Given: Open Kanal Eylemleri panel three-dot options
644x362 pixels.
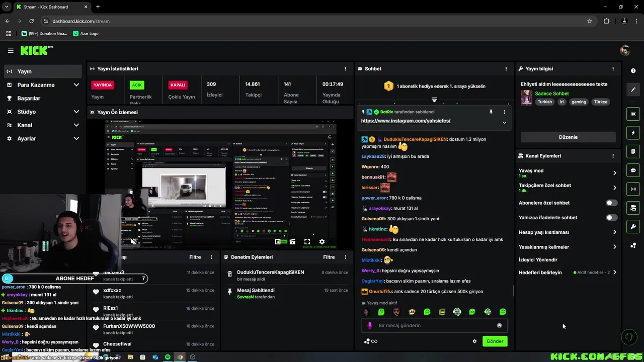Looking at the screenshot, I should 613,156.
